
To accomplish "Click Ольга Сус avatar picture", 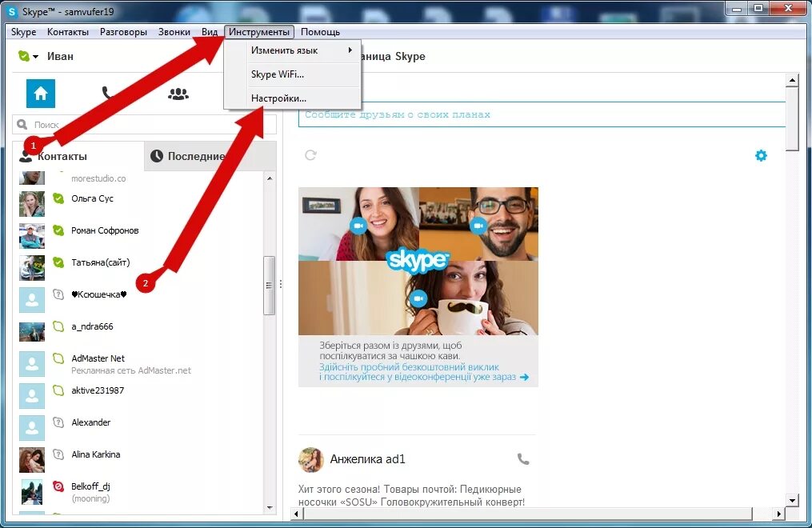I will pyautogui.click(x=32, y=204).
